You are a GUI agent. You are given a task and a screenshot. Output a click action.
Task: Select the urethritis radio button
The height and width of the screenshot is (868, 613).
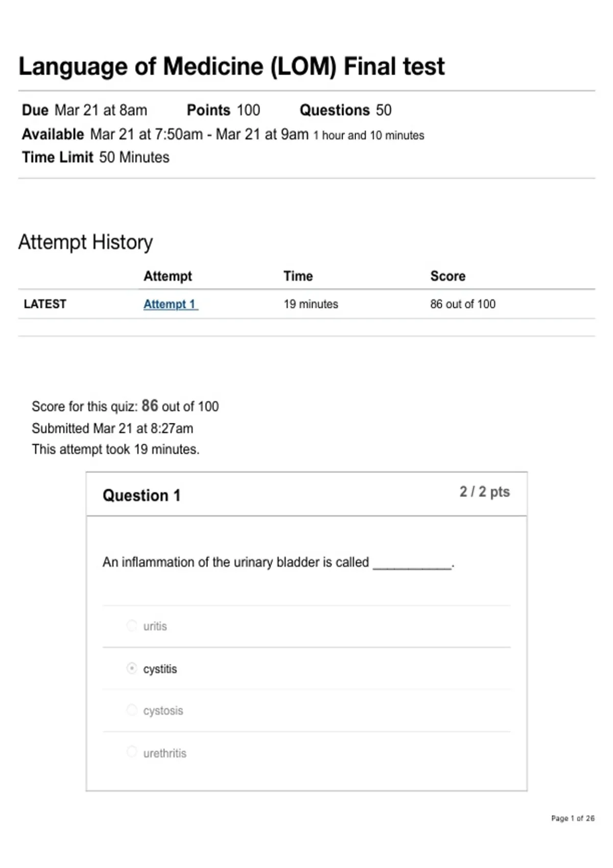point(132,752)
